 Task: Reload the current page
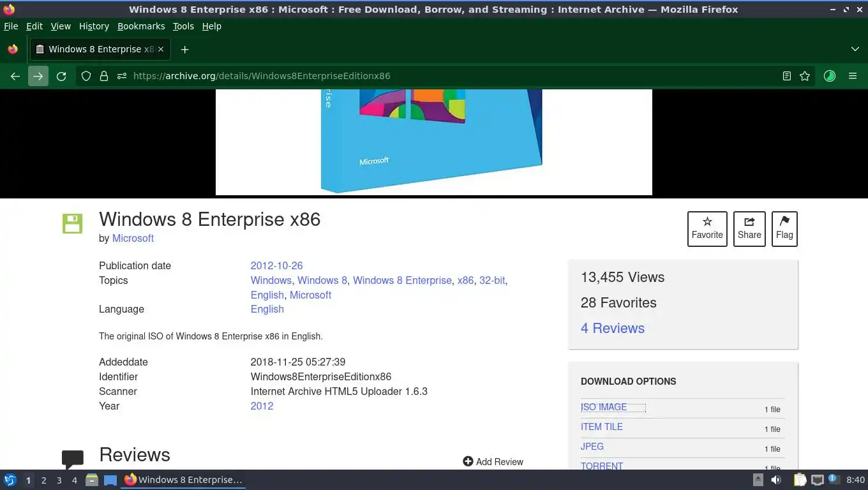[61, 76]
